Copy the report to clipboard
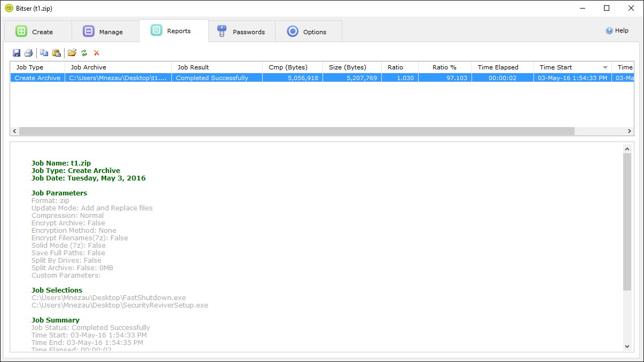This screenshot has height=362, width=644. pos(44,52)
